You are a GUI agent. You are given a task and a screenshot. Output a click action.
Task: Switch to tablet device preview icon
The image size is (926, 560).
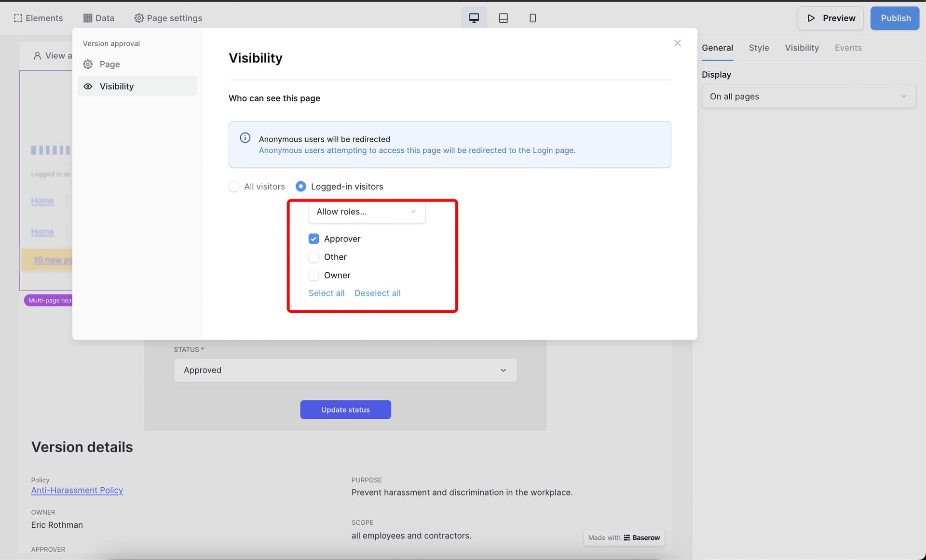coord(503,18)
